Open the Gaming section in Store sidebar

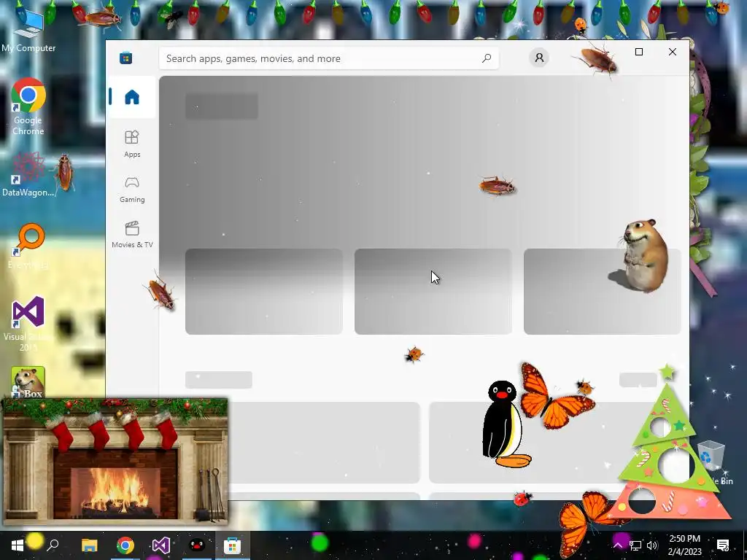coord(132,190)
